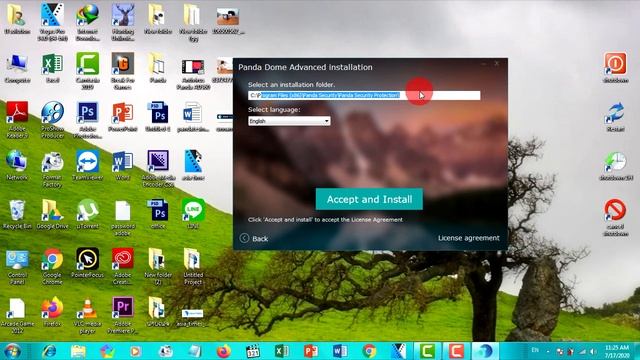This screenshot has height=360, width=640.
Task: Select the Camtasia 2019 desktop shortcut
Action: coord(87,71)
